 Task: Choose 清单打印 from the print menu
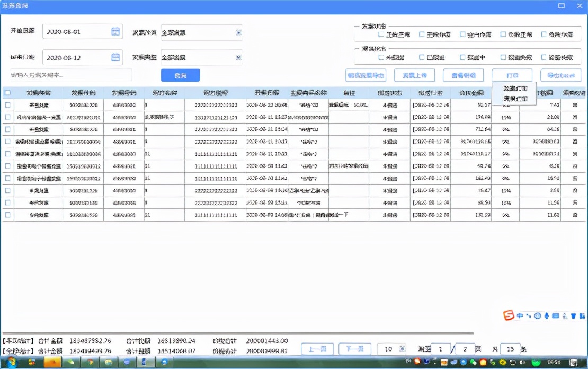(x=515, y=99)
